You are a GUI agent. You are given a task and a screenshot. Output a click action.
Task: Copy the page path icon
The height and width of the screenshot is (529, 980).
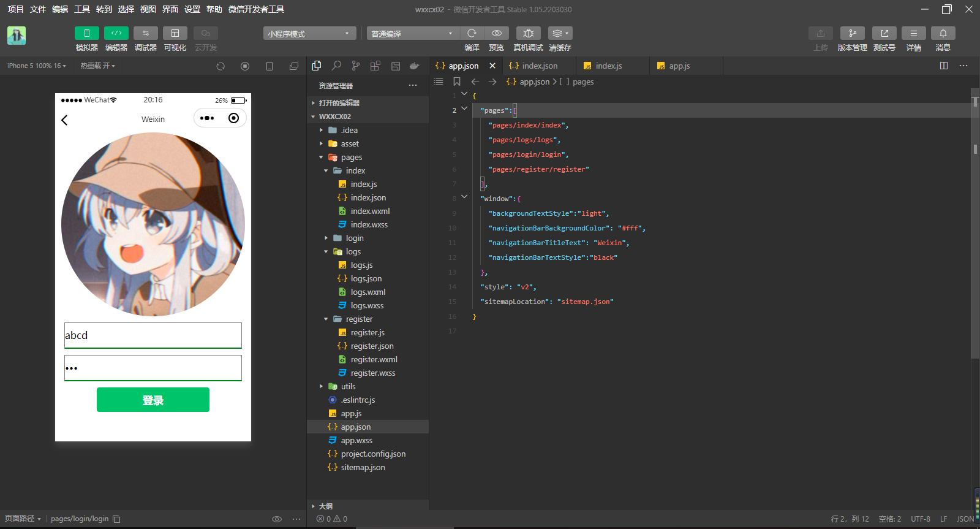pyautogui.click(x=116, y=519)
